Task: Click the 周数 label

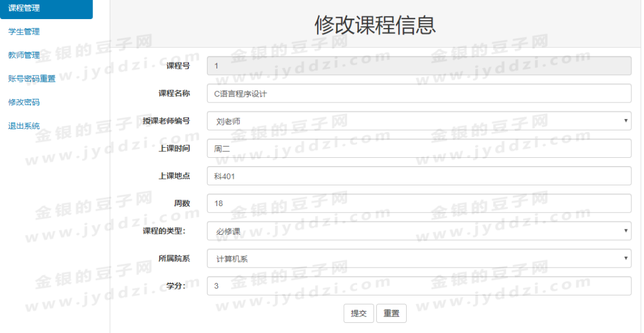Action: 182,203
